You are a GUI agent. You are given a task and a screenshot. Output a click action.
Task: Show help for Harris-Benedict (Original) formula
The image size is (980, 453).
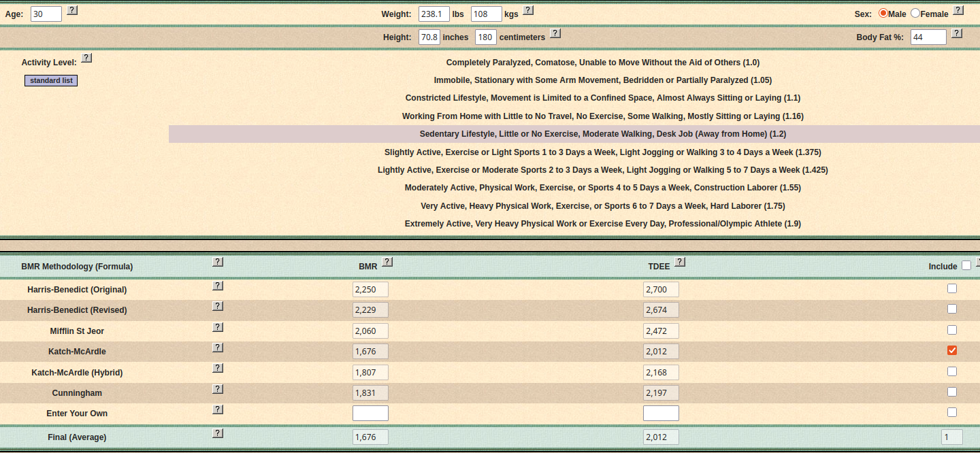(218, 286)
